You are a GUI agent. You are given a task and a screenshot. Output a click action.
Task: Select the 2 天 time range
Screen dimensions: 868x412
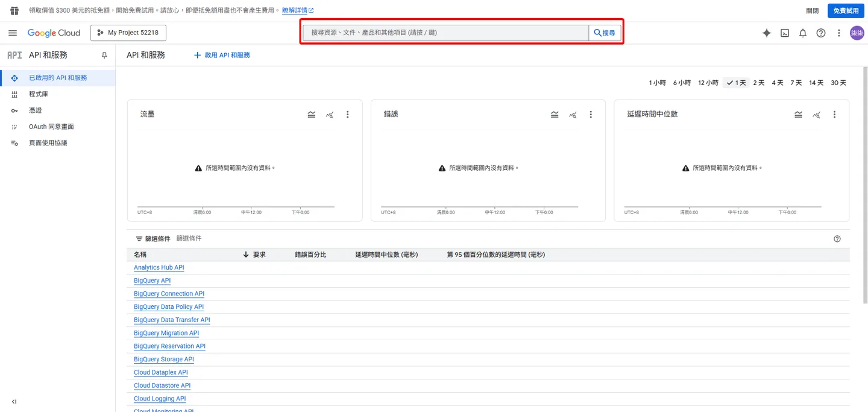click(x=759, y=83)
